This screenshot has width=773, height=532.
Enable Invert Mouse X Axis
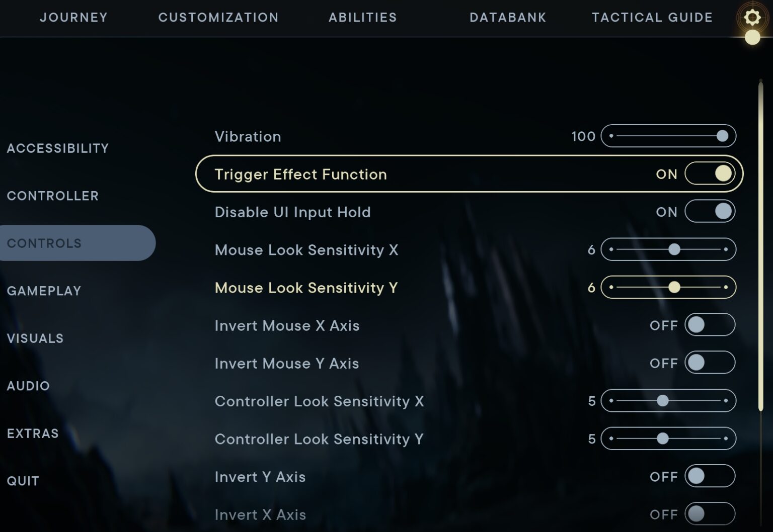click(x=710, y=325)
